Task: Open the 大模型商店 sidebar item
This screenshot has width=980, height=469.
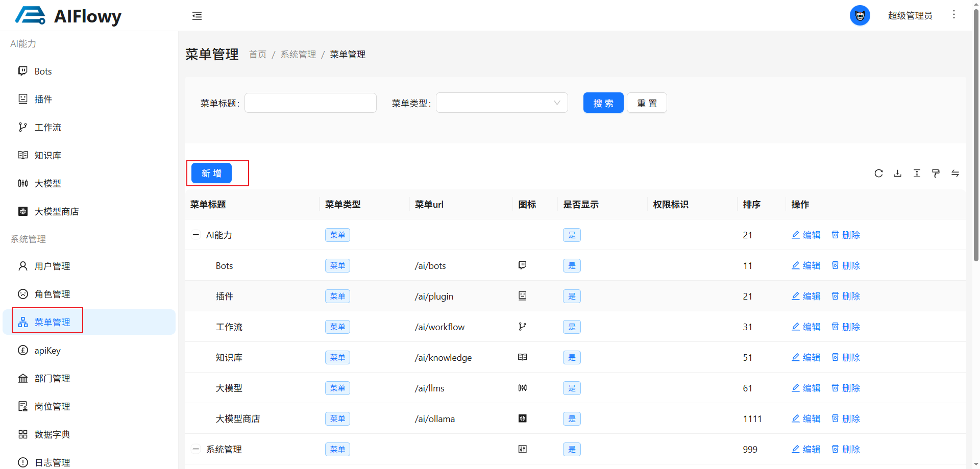Action: point(56,211)
